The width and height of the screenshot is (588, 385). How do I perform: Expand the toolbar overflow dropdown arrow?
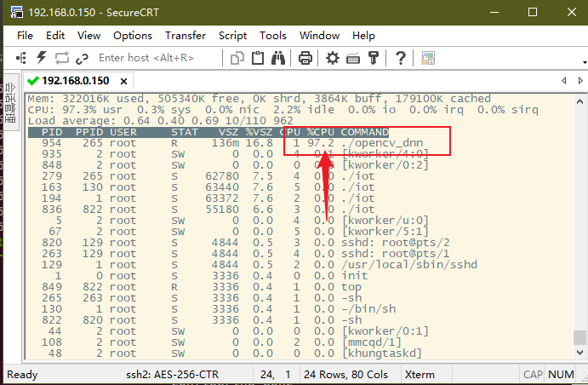(x=585, y=62)
